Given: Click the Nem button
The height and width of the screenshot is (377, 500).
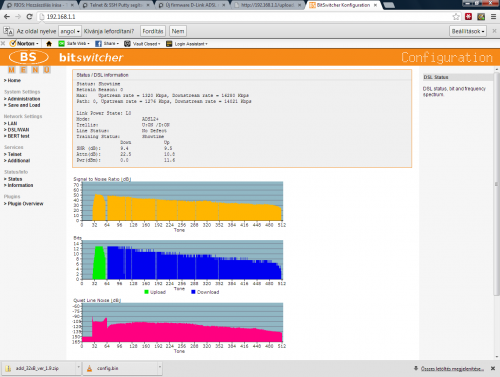Looking at the screenshot, I should (178, 31).
